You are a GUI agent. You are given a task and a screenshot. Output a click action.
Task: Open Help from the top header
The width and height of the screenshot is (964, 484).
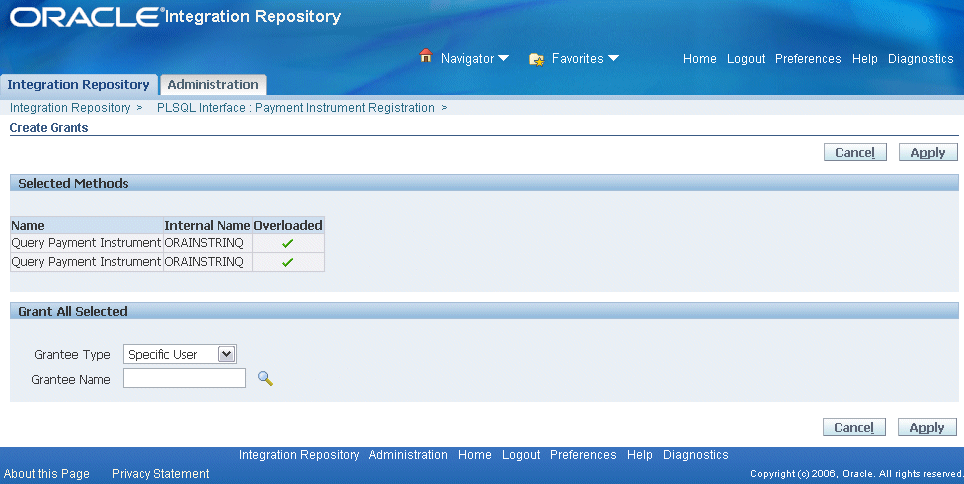tap(864, 59)
